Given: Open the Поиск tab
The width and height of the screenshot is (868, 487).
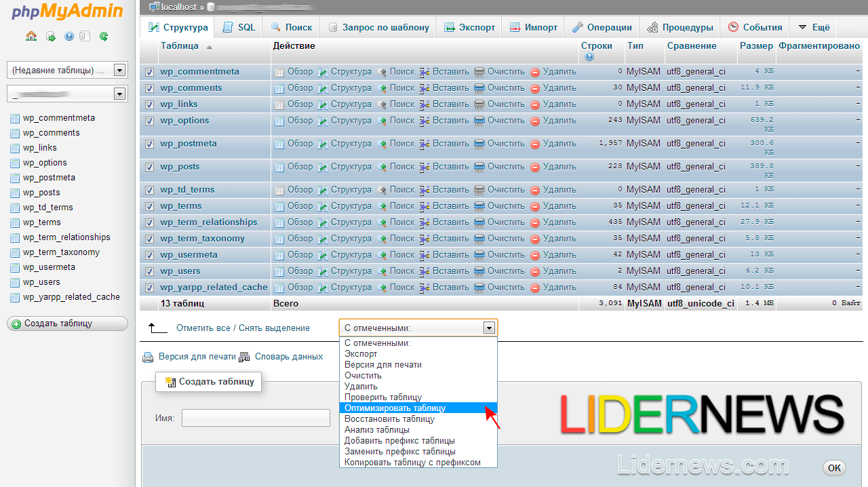Looking at the screenshot, I should point(292,28).
